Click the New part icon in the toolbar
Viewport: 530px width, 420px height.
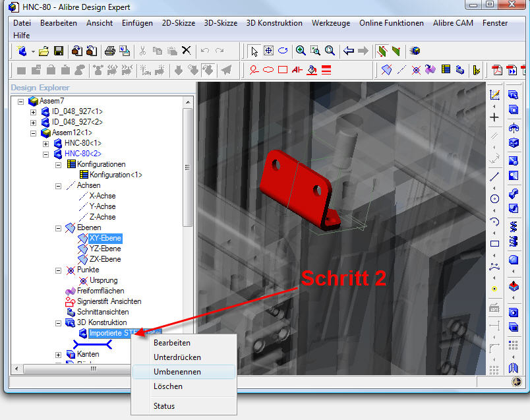tap(22, 51)
